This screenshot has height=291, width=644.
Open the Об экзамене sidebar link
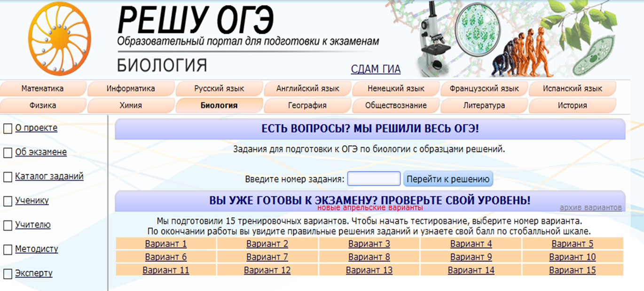[41, 152]
